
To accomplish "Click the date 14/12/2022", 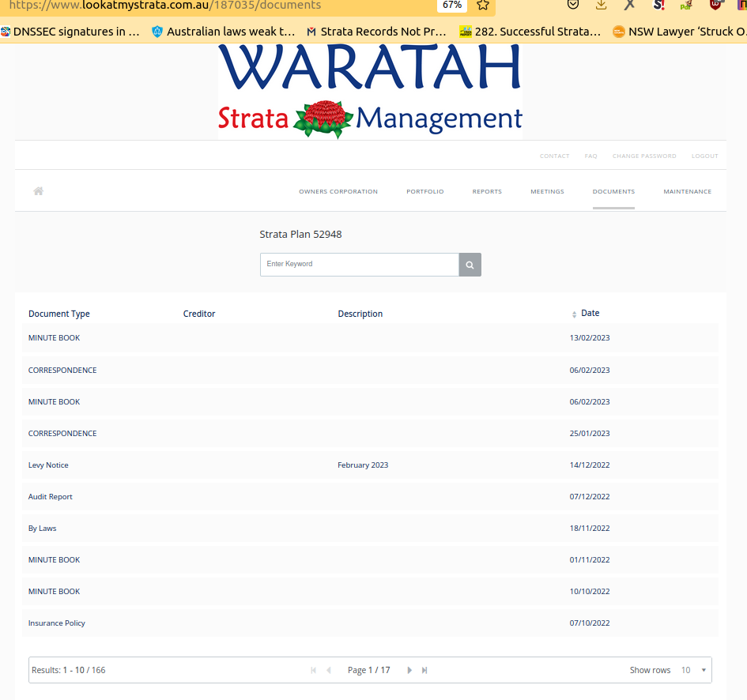I will [x=590, y=465].
